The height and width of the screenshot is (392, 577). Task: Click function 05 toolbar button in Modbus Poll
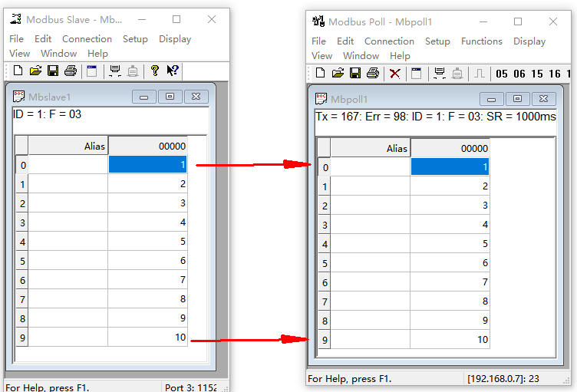point(502,74)
